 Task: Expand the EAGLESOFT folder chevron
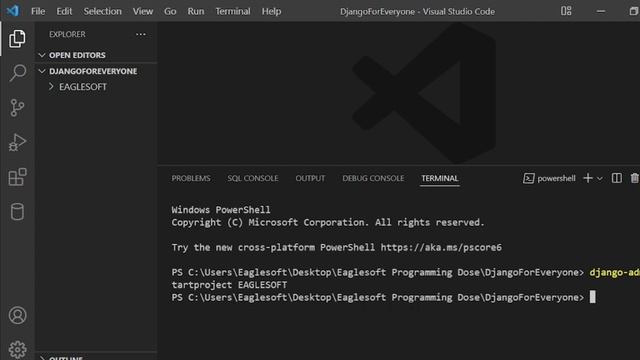51,87
